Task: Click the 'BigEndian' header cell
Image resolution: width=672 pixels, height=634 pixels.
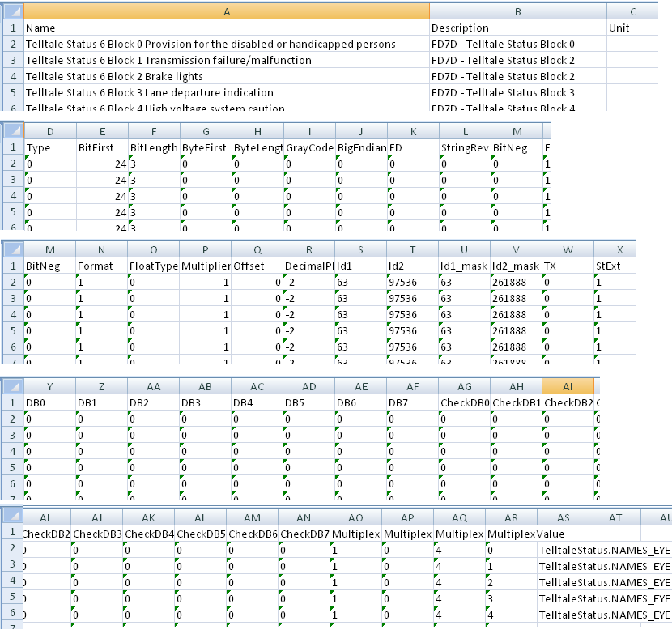Action: click(x=362, y=147)
